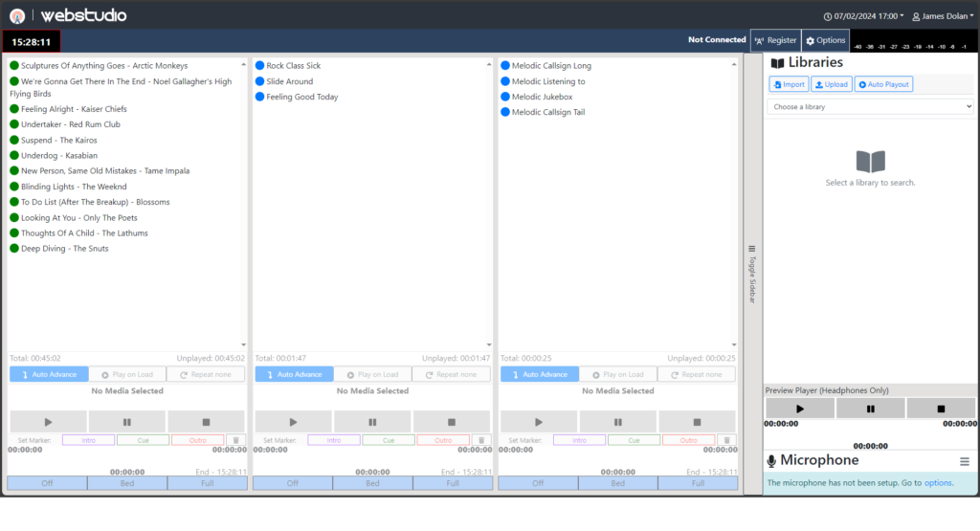Switch third channel output to Full

tap(698, 483)
